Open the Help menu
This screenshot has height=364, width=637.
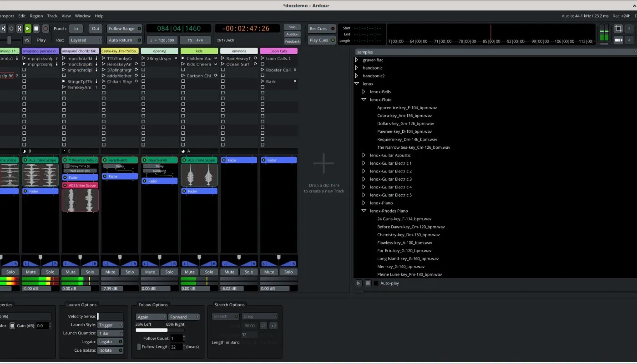pyautogui.click(x=99, y=16)
